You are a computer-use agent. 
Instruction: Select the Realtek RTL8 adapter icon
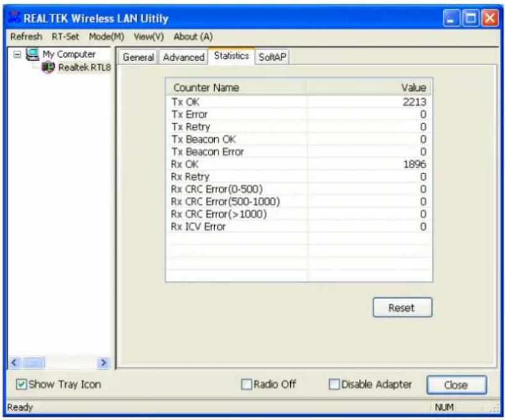click(x=48, y=67)
